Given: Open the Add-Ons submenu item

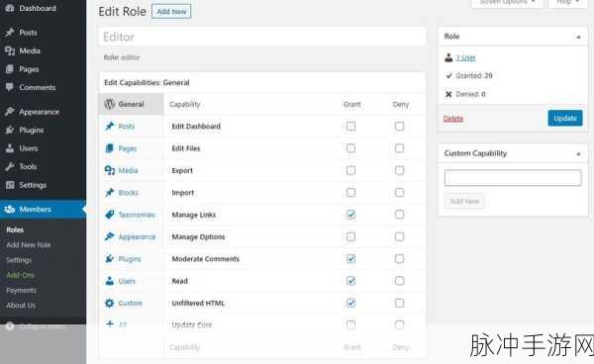Looking at the screenshot, I should [x=21, y=275].
